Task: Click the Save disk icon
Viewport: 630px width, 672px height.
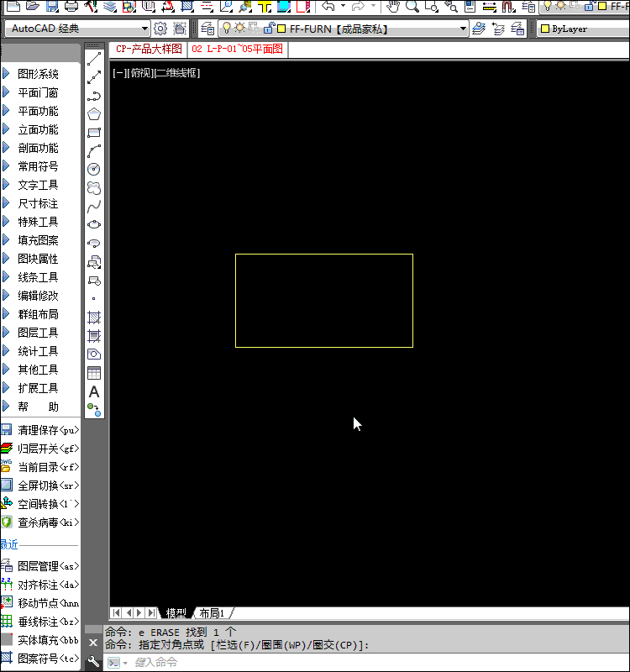Action: [x=52, y=6]
